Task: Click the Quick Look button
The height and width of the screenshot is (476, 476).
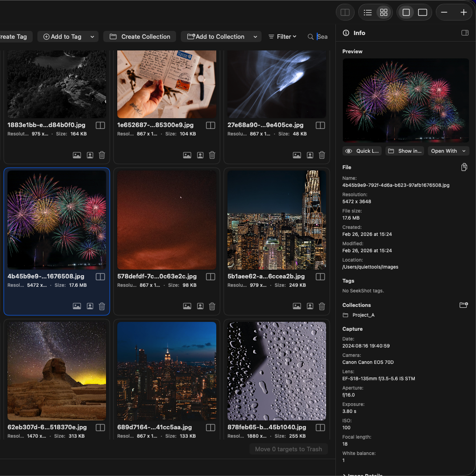Action: pyautogui.click(x=362, y=151)
